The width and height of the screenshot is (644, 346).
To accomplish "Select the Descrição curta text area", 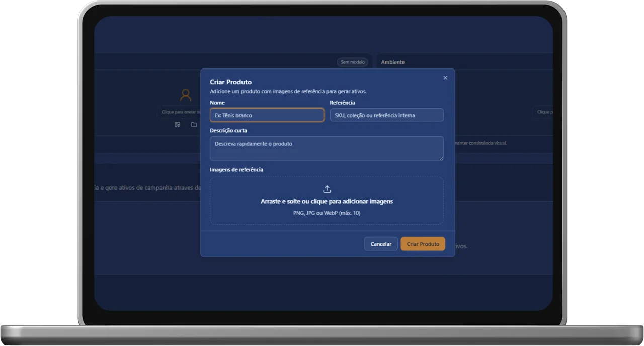I will (327, 149).
